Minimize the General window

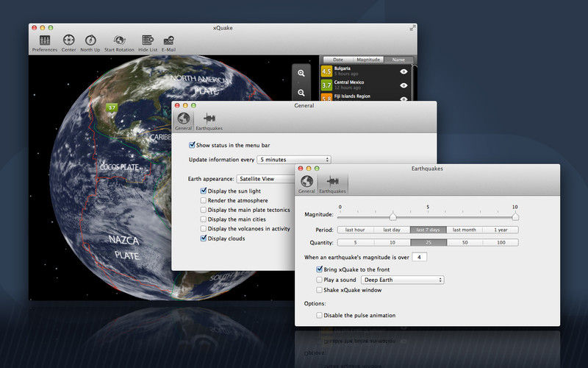point(185,105)
